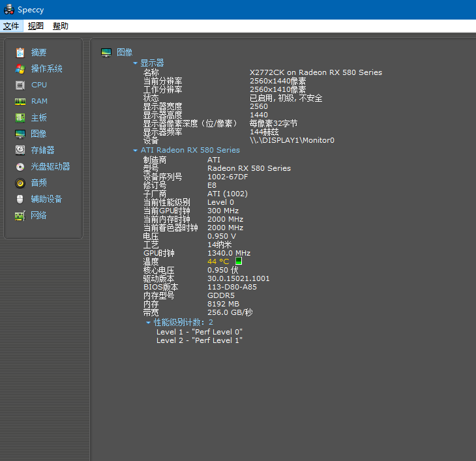Click the CPU chip icon in sidebar

click(x=20, y=85)
